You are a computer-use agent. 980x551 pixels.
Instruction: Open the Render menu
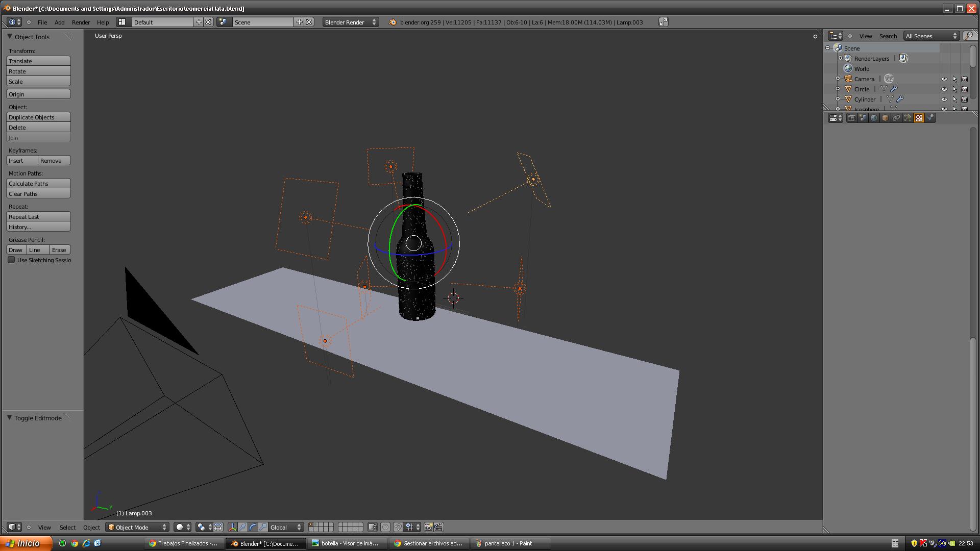coord(81,22)
